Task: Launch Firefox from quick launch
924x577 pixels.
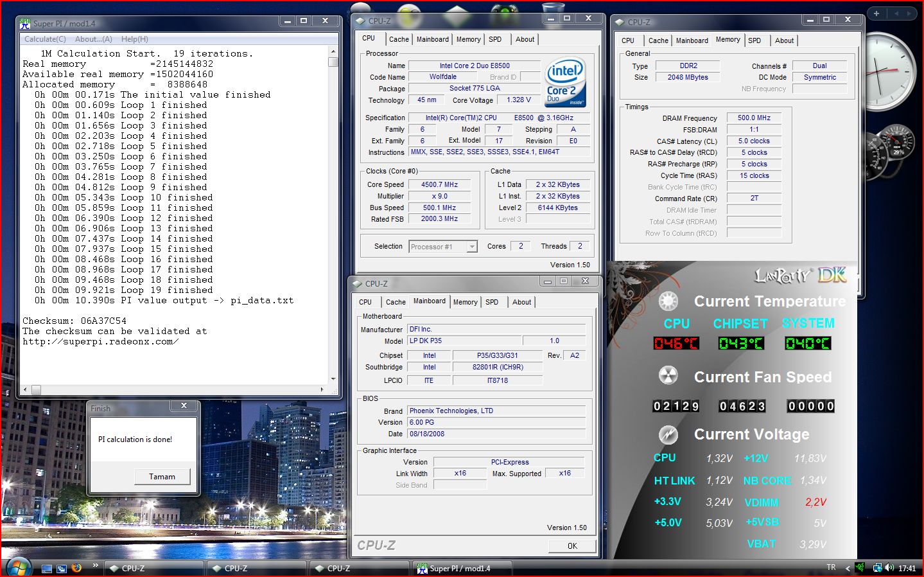Action: tap(77, 568)
